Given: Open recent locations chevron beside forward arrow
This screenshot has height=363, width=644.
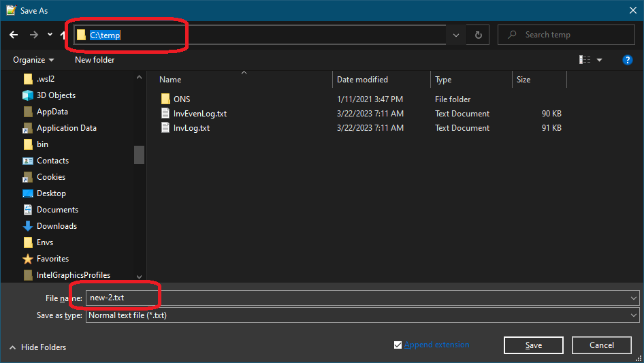Looking at the screenshot, I should point(50,35).
